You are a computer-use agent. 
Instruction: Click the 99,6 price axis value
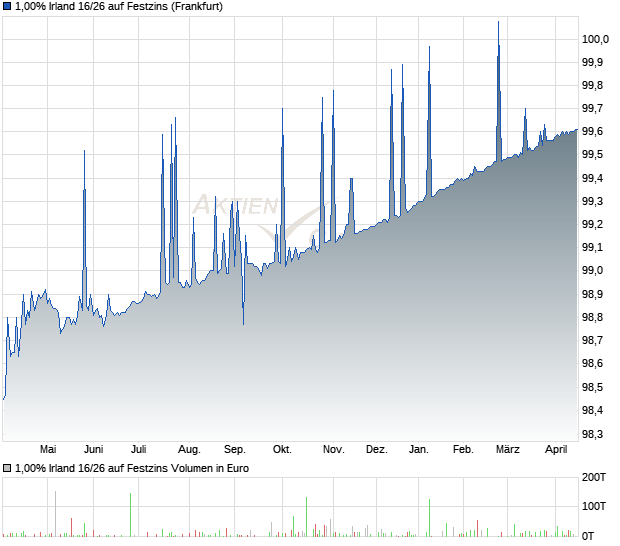click(593, 132)
